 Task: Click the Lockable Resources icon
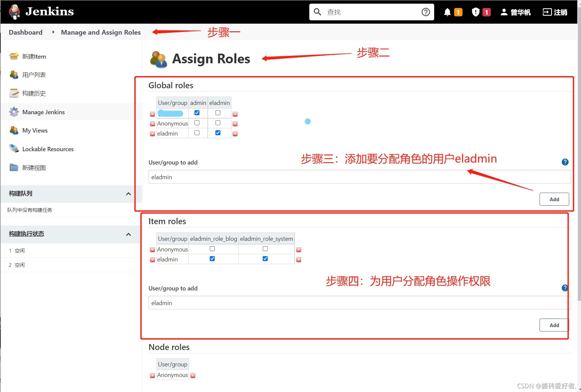pyautogui.click(x=14, y=149)
